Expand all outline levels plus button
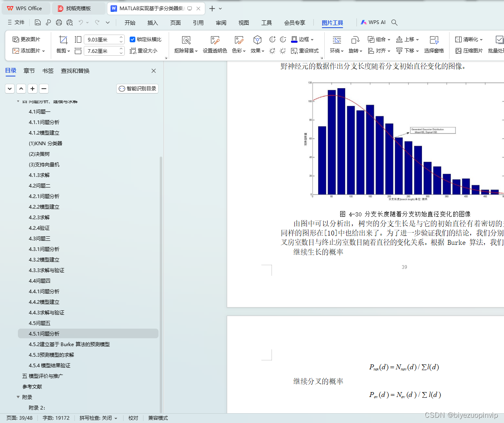Image resolution: width=504 pixels, height=423 pixels. click(x=33, y=89)
